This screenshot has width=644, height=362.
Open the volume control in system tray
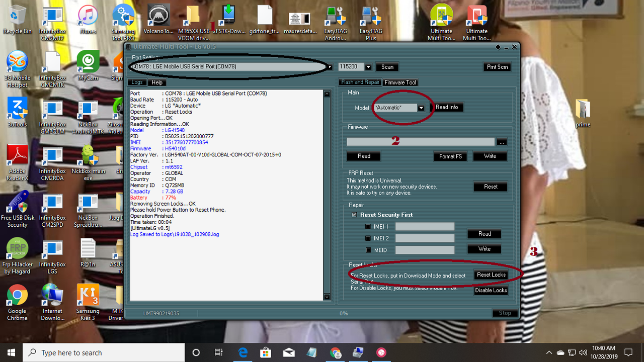click(x=584, y=352)
